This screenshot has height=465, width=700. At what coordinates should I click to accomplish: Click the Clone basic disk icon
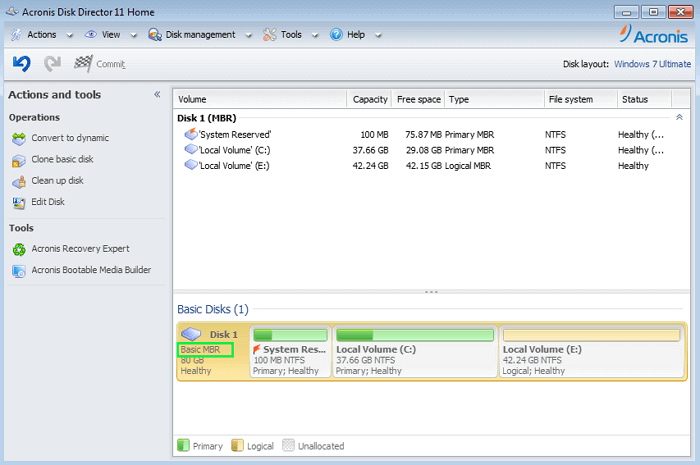19,160
